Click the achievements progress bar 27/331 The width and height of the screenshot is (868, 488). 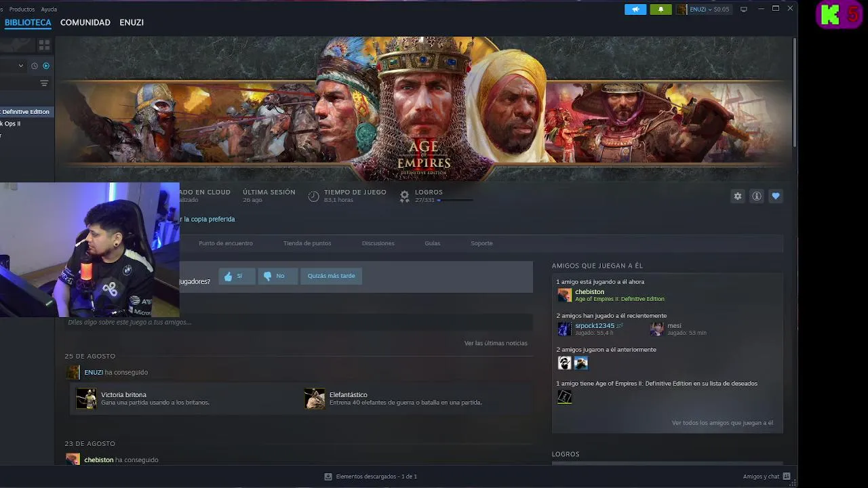pyautogui.click(x=456, y=200)
